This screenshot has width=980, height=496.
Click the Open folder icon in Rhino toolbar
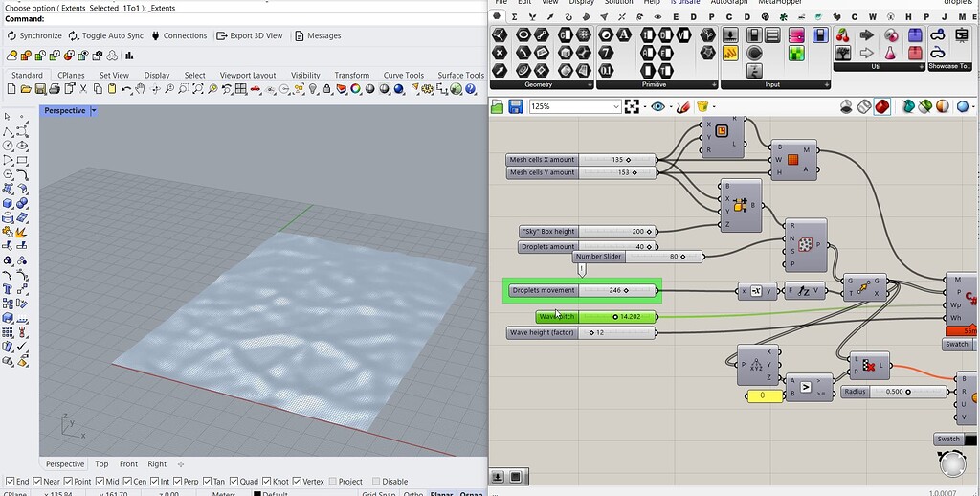[26, 89]
